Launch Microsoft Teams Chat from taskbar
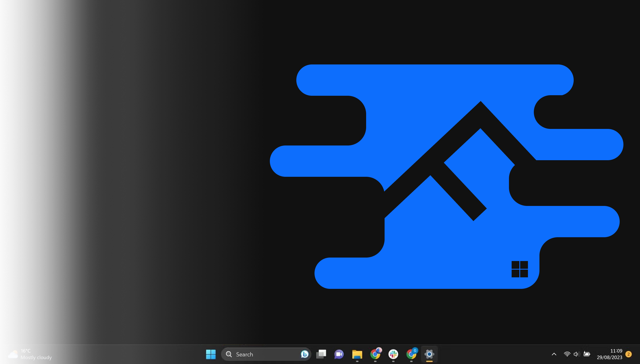 coord(339,354)
